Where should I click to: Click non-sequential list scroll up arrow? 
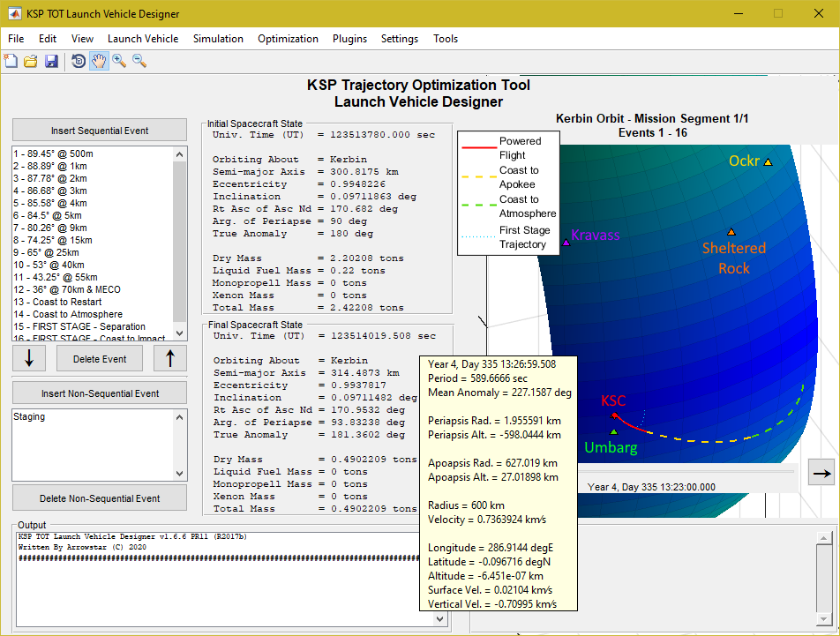179,417
